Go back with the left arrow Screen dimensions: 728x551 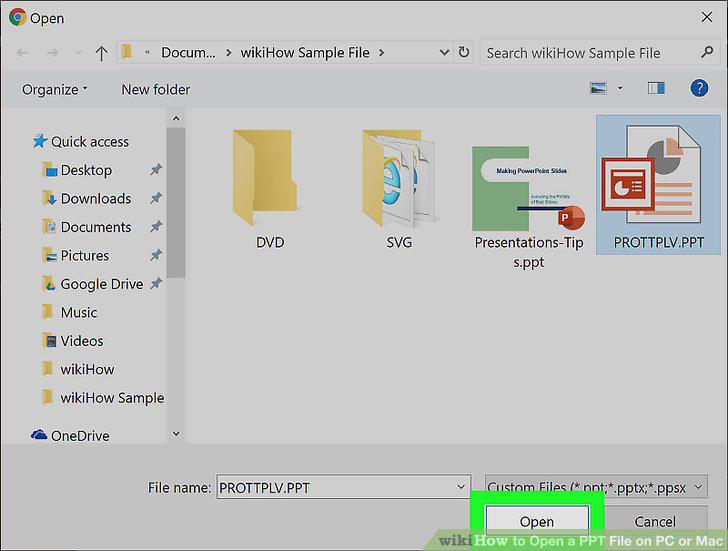(x=22, y=53)
